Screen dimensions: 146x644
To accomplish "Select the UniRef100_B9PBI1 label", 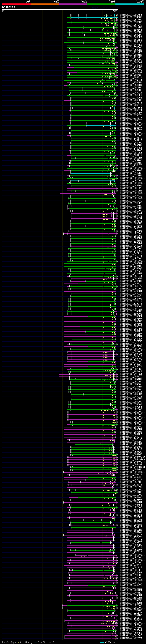I will [x=131, y=77].
